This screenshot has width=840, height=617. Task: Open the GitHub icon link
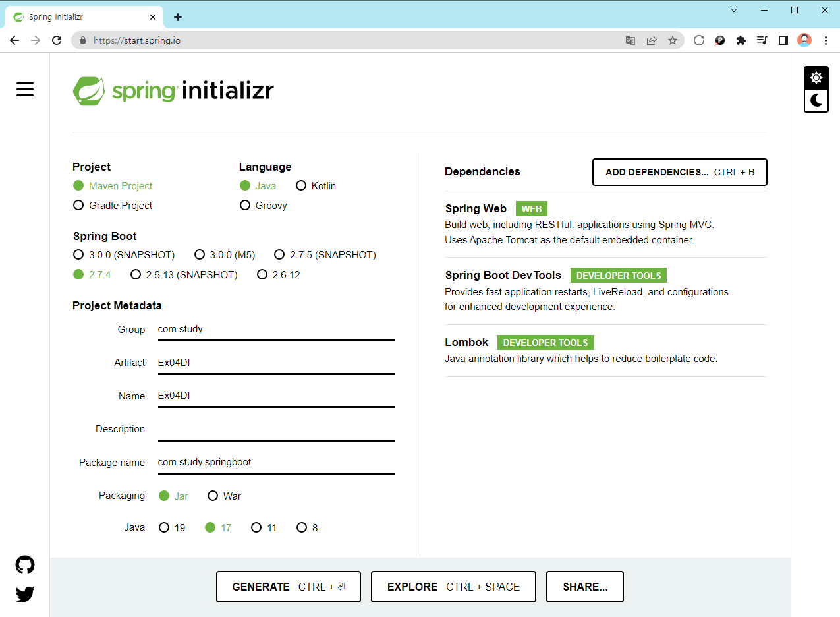pyautogui.click(x=25, y=565)
